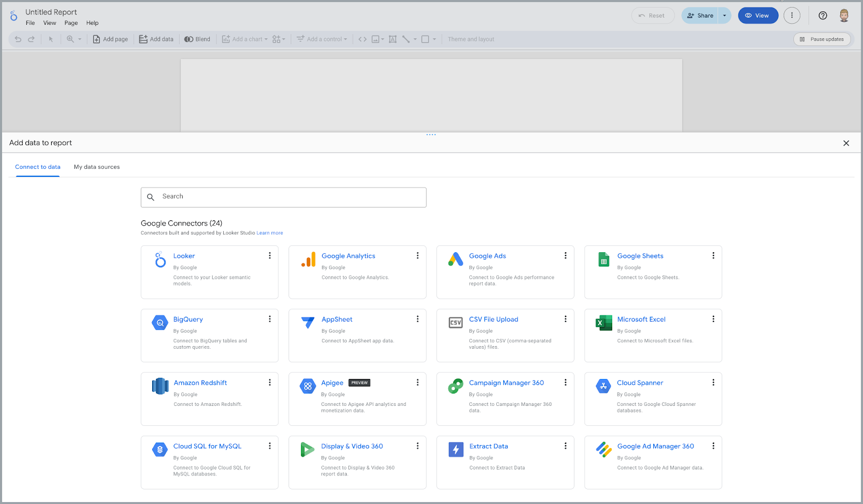Click into the connector Search field
This screenshot has height=504, width=863.
coord(284,197)
